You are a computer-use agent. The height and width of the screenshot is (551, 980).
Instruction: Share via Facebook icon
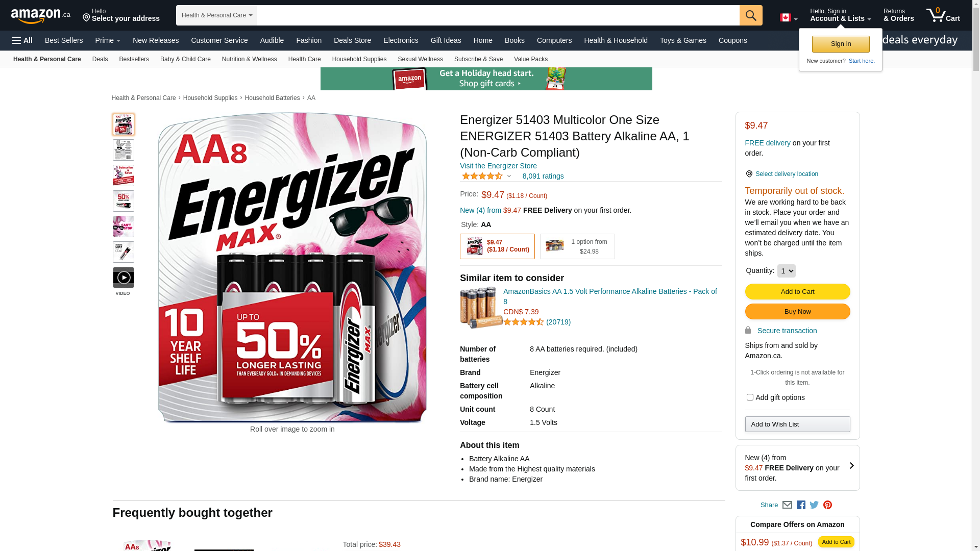click(x=801, y=505)
